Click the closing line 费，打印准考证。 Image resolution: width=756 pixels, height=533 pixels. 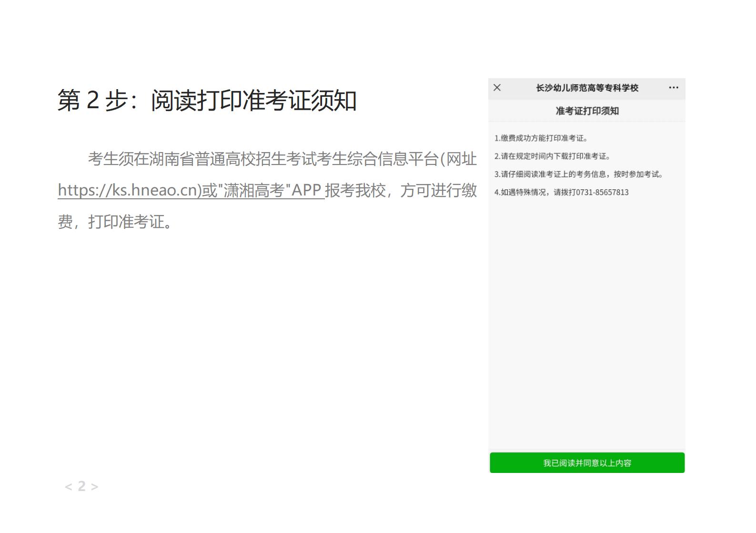(x=115, y=222)
